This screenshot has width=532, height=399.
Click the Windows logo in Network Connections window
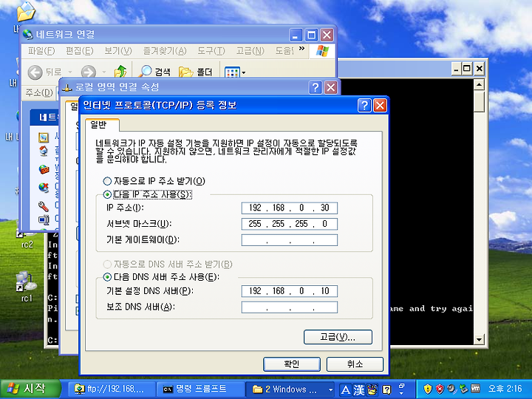(322, 51)
